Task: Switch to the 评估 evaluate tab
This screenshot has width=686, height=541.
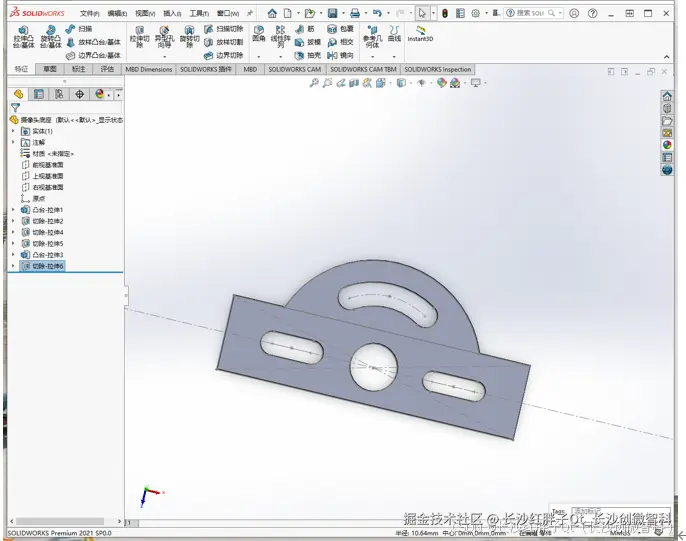Action: [x=107, y=69]
